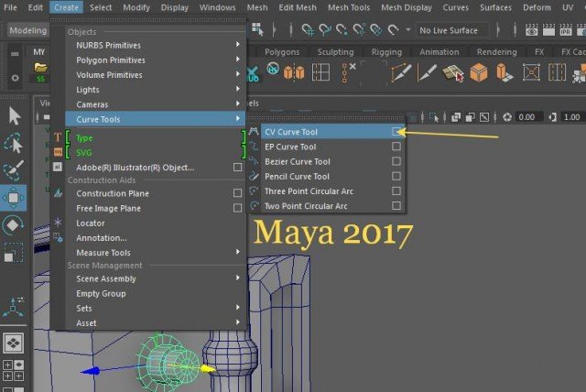Screen dimensions: 586x392
Task: Select the Paint Selection tool
Action: pyautogui.click(x=14, y=170)
